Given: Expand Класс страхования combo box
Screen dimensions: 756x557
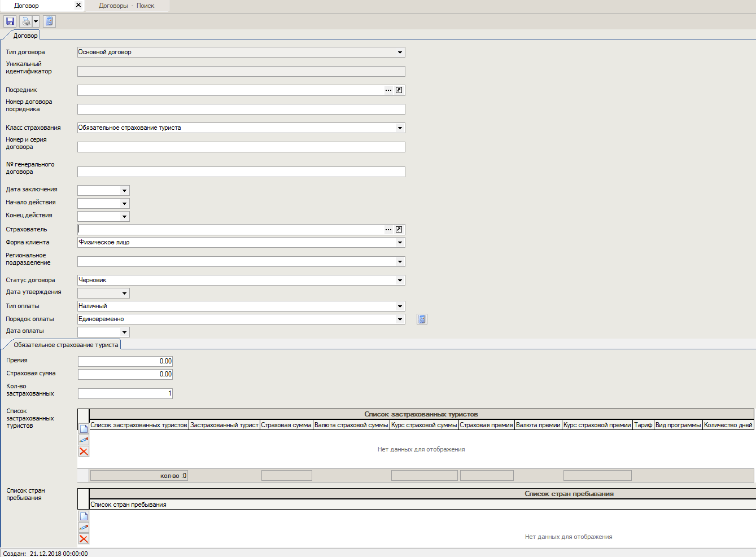Looking at the screenshot, I should tap(400, 128).
